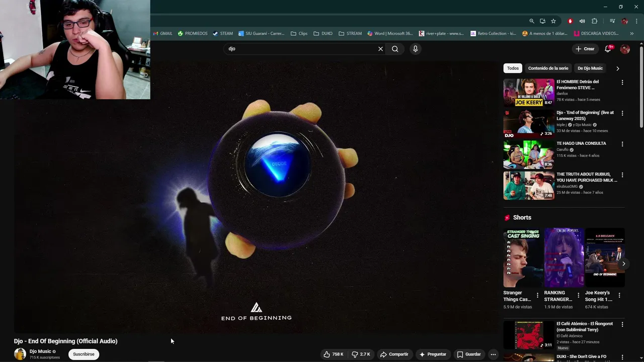
Task: Open the JOE KEERY thumbnail video
Action: pyautogui.click(x=529, y=93)
